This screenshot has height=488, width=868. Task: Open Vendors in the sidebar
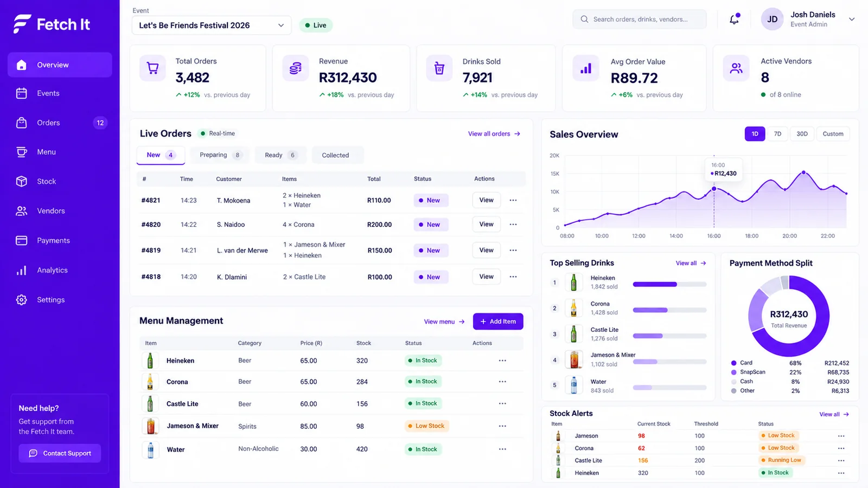pyautogui.click(x=60, y=211)
